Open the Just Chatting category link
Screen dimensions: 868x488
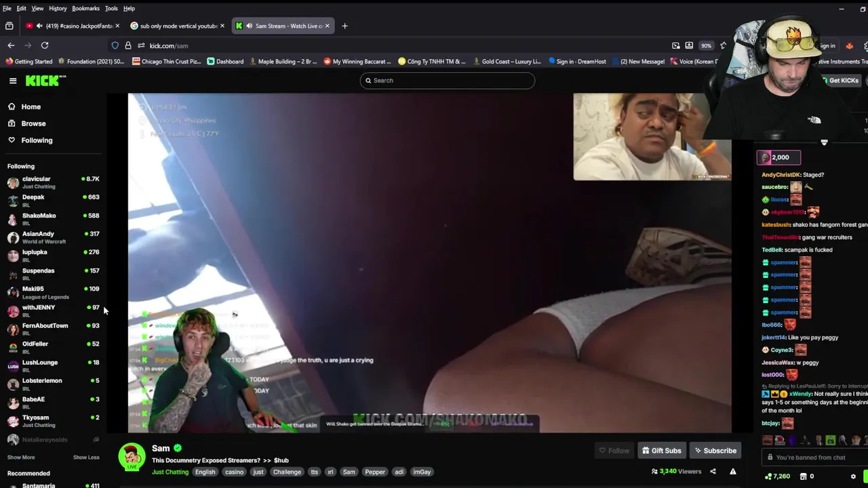pyautogui.click(x=170, y=472)
